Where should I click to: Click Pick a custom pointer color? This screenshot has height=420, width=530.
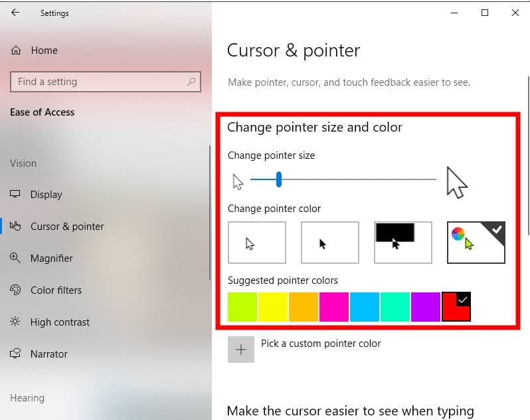coord(321,344)
